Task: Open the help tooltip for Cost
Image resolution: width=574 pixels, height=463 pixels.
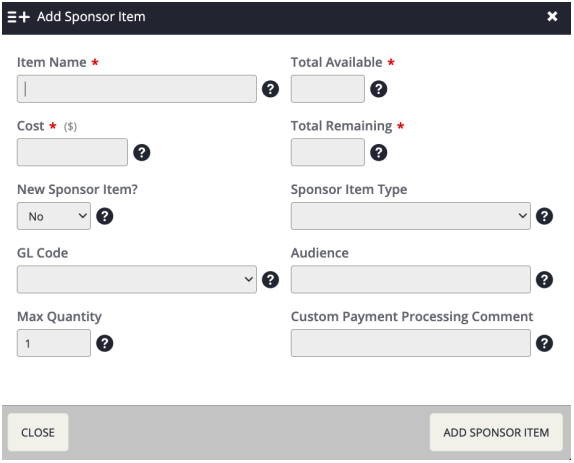Action: click(142, 153)
